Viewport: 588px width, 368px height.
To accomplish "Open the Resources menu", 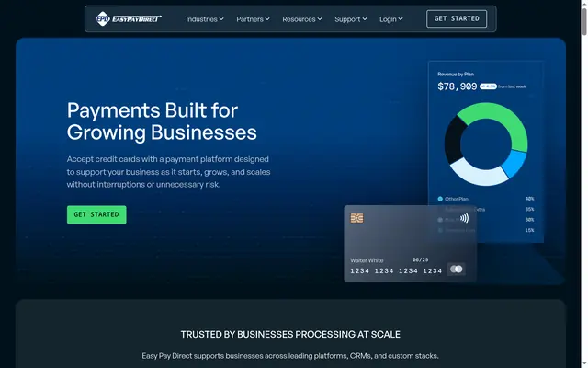I will 302,19.
